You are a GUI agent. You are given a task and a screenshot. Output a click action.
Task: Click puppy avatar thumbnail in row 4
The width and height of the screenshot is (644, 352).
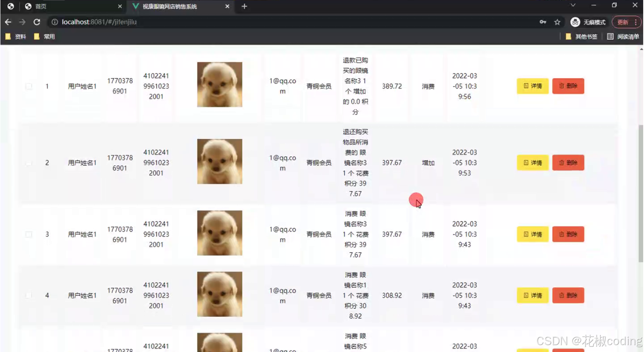pyautogui.click(x=219, y=294)
